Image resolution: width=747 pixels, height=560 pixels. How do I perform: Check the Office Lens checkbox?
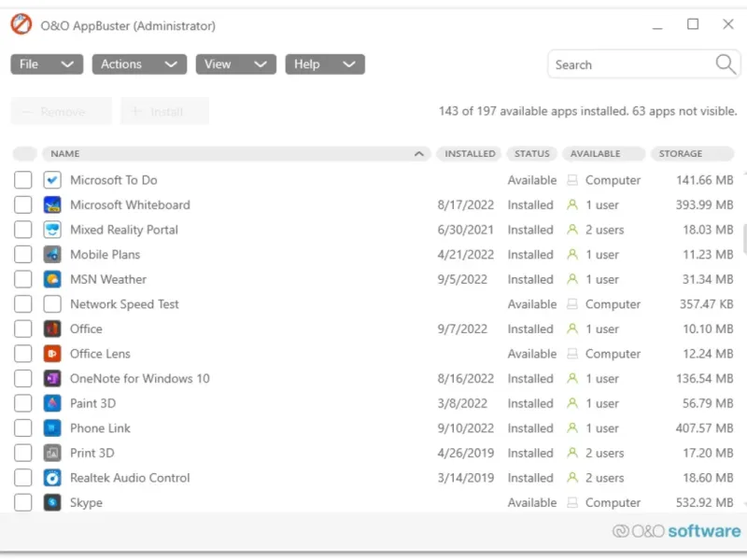22,354
